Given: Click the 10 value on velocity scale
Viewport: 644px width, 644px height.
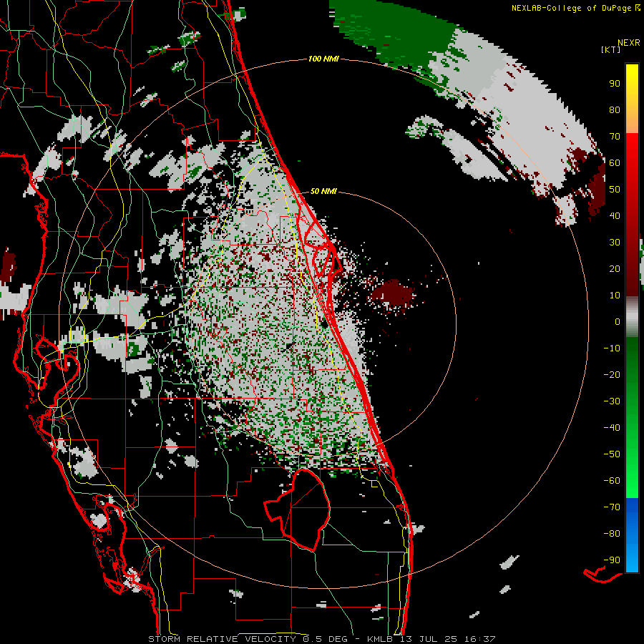Looking at the screenshot, I should point(615,296).
